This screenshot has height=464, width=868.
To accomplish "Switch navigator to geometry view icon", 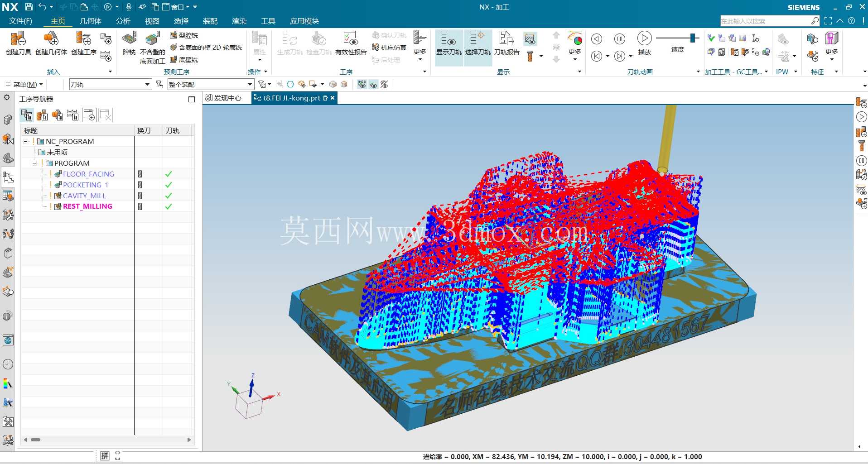I will click(x=58, y=115).
